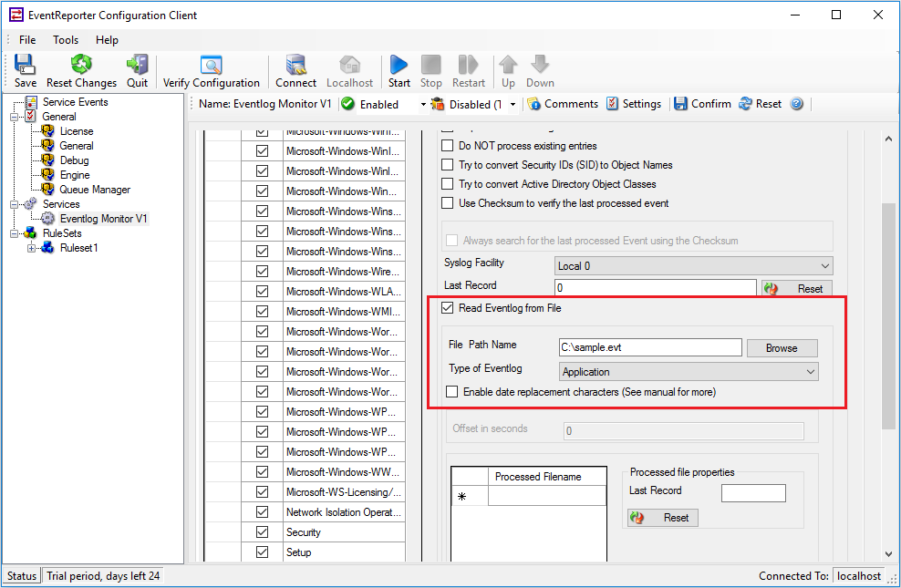Screen dimensions: 901x588
Task: Click Reset in the service toolbar
Action: click(x=761, y=104)
